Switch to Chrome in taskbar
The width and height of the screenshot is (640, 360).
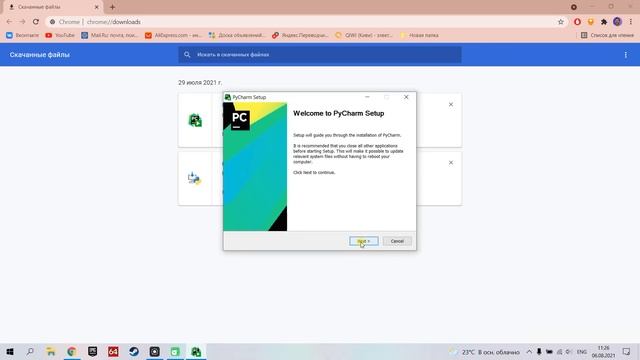pyautogui.click(x=71, y=351)
